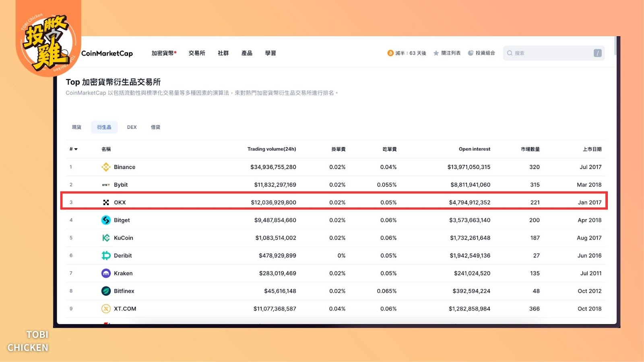Click the XT.COM exchange logo icon
Image resolution: width=644 pixels, height=362 pixels.
106,309
